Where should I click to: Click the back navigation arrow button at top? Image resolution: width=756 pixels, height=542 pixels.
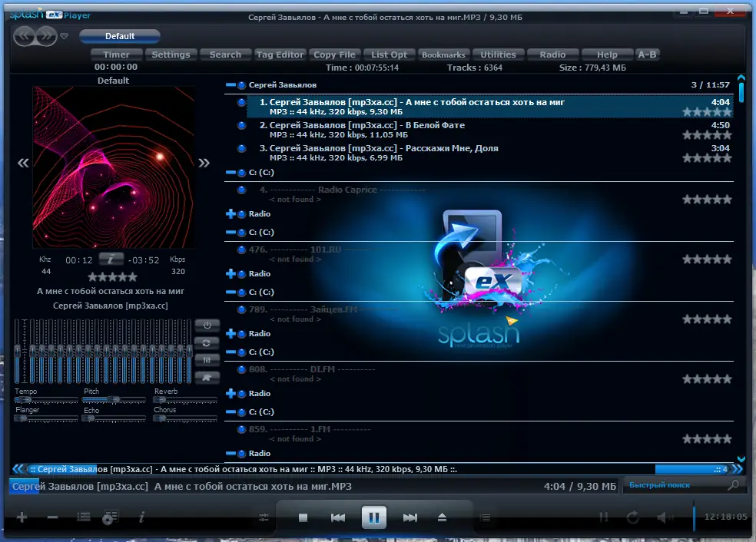(x=25, y=35)
